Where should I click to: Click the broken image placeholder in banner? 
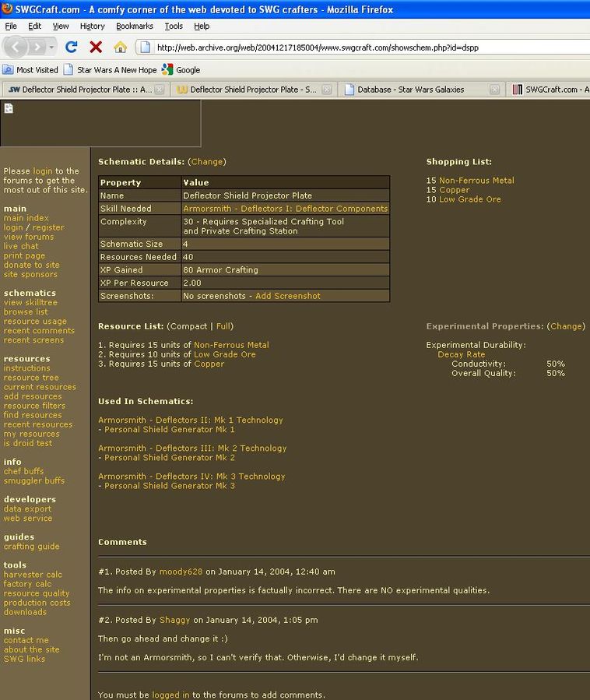9,108
